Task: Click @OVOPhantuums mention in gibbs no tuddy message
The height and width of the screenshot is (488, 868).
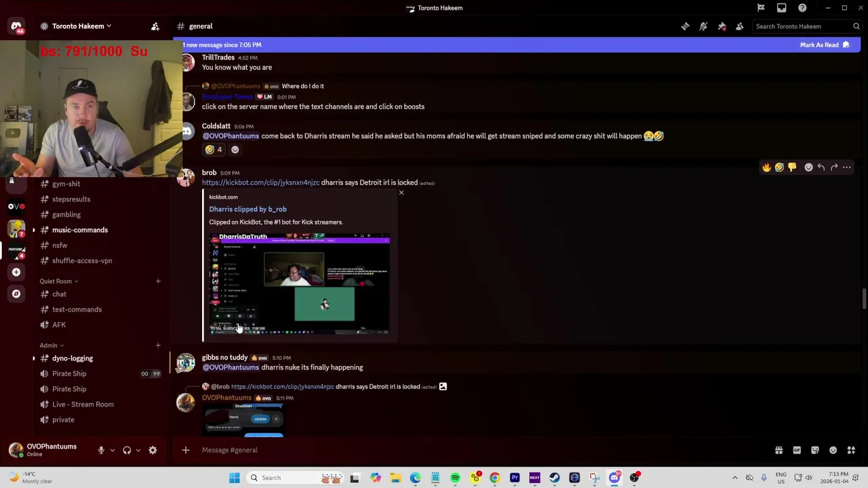Action: [x=231, y=367]
